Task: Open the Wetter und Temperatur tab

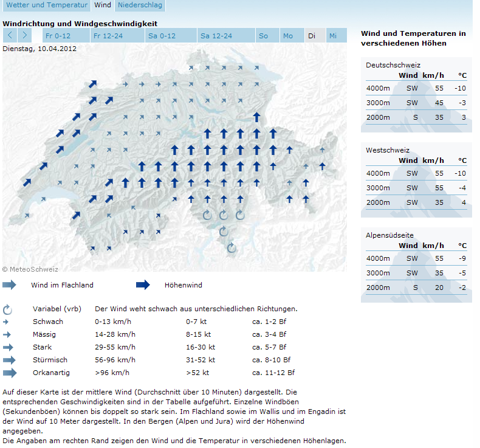Action: pyautogui.click(x=47, y=5)
